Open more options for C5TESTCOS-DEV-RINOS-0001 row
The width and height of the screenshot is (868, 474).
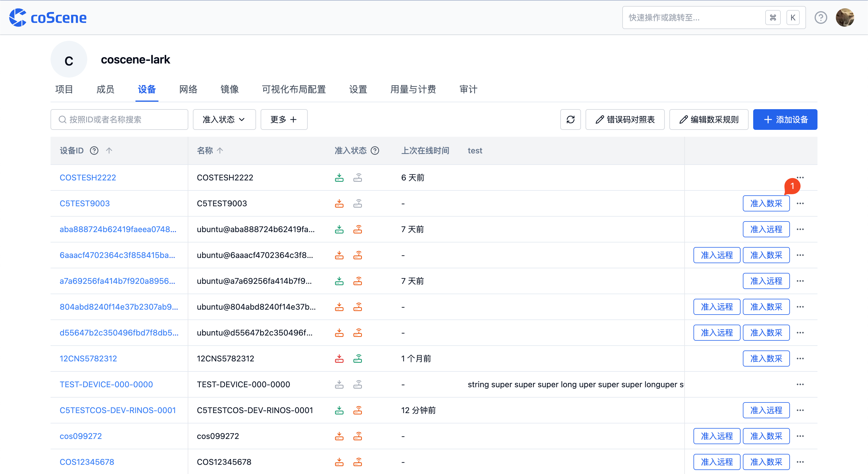click(x=800, y=410)
